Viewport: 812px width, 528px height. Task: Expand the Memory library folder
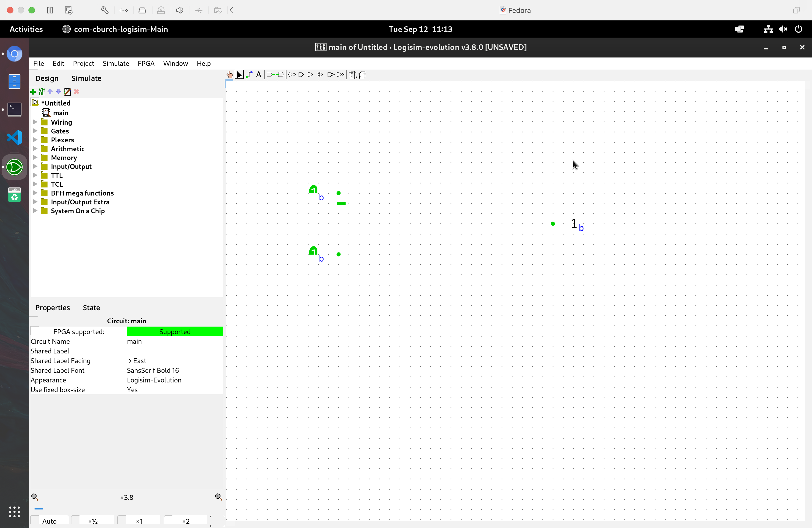[x=35, y=158]
